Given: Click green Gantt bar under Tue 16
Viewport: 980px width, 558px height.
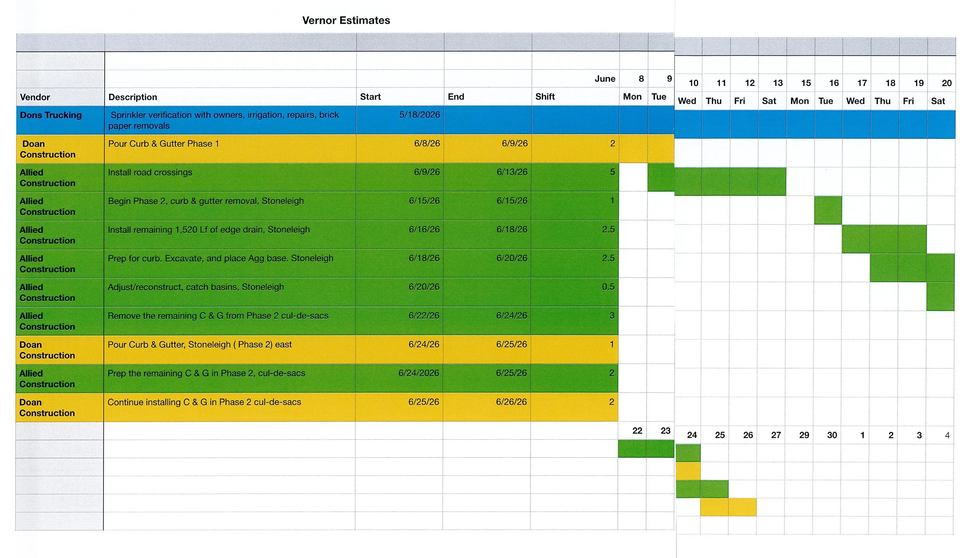Looking at the screenshot, I should click(x=828, y=210).
